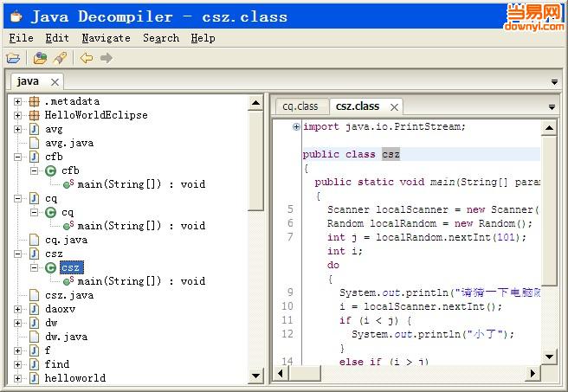Click the Java Decompiler coffee cup title icon
This screenshot has width=568, height=392.
tap(16, 16)
